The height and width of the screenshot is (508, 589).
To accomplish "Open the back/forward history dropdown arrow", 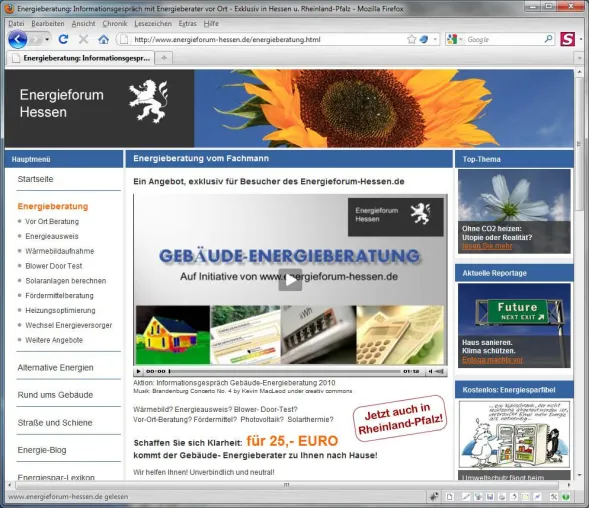I will (47, 39).
